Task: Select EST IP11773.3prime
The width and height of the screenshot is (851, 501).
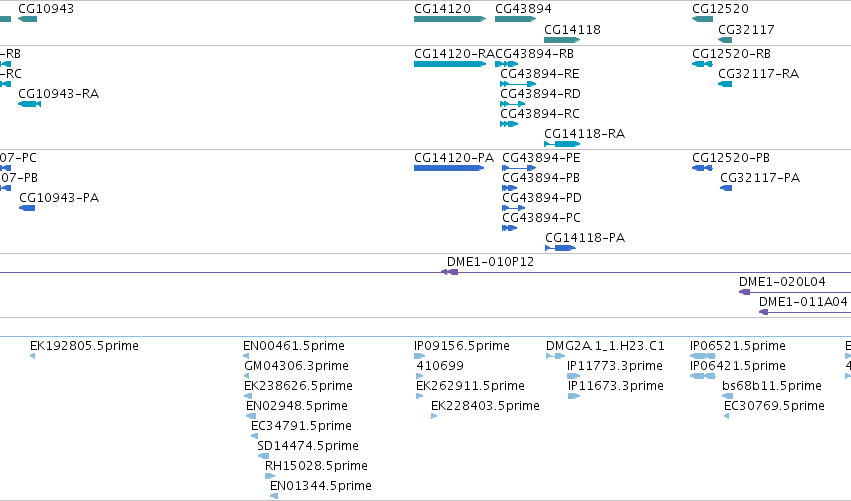Action: pos(615,366)
